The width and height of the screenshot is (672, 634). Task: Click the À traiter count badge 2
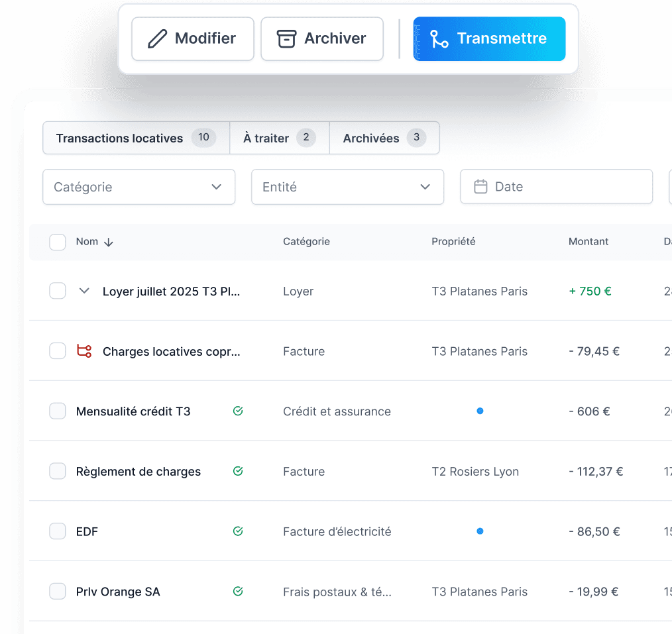pyautogui.click(x=306, y=138)
